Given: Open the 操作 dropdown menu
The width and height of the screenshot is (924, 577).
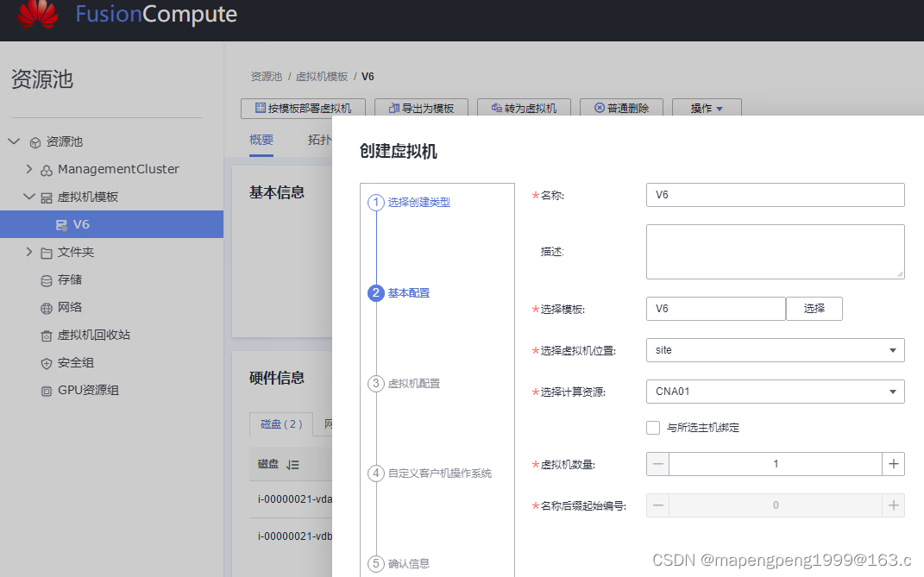Looking at the screenshot, I should point(707,108).
